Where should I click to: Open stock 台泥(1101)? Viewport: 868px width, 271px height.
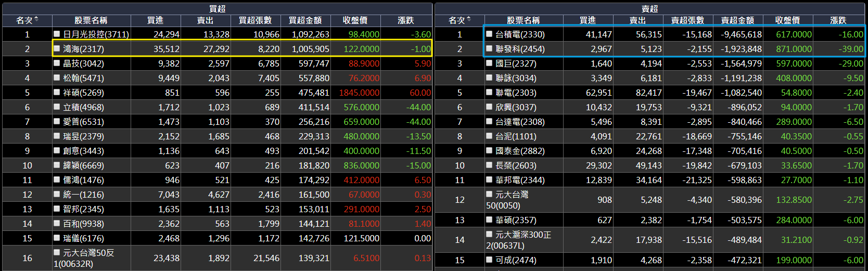click(516, 136)
